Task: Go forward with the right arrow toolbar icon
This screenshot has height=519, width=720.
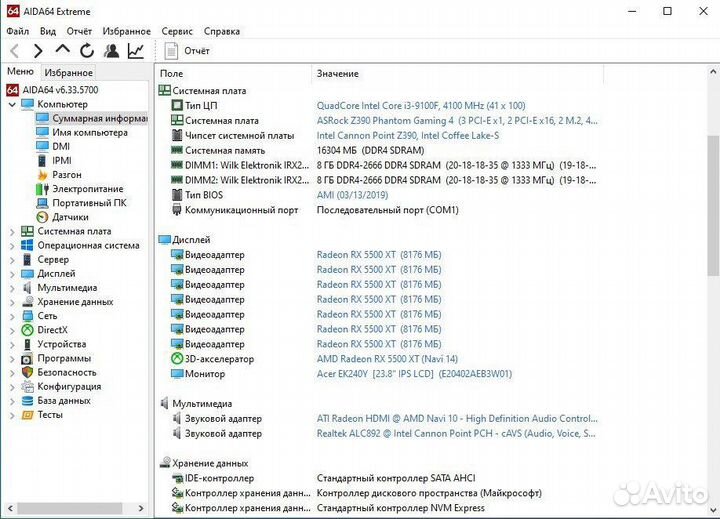Action: coord(39,51)
